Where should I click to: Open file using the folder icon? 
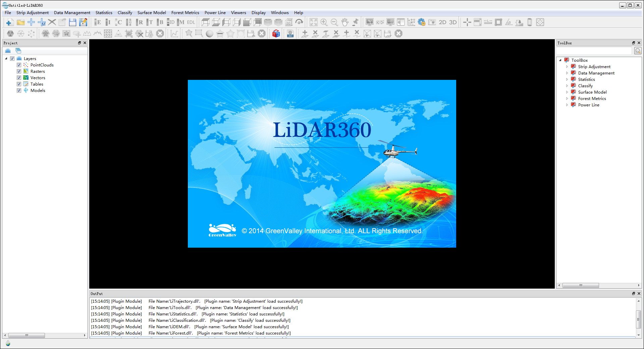point(21,22)
